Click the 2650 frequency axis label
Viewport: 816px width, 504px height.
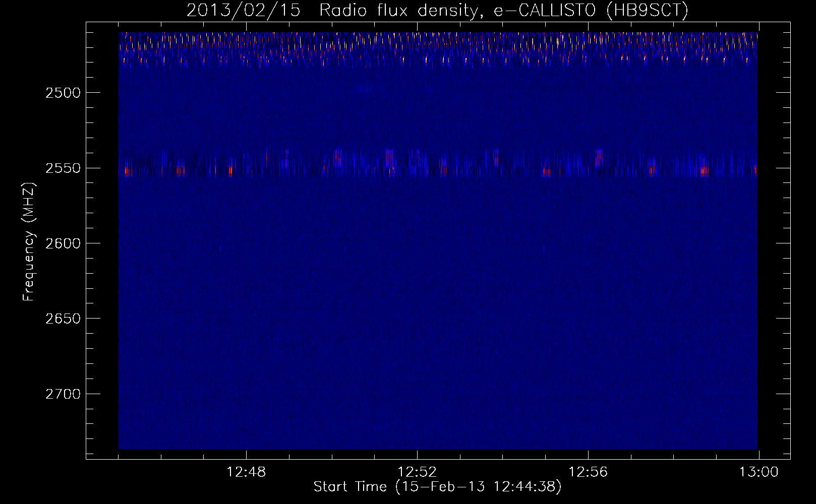63,319
